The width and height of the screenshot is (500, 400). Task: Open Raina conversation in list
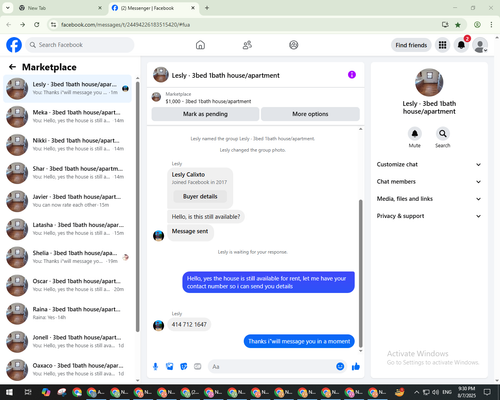pyautogui.click(x=67, y=313)
